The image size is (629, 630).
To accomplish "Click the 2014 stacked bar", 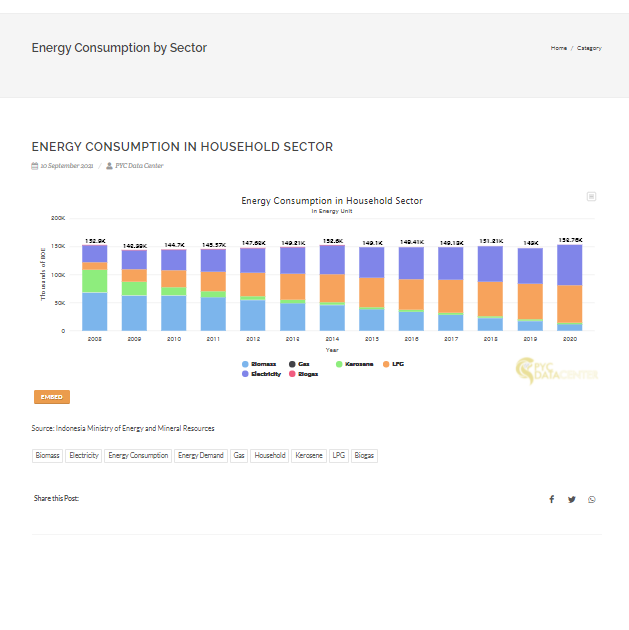I will [x=332, y=288].
